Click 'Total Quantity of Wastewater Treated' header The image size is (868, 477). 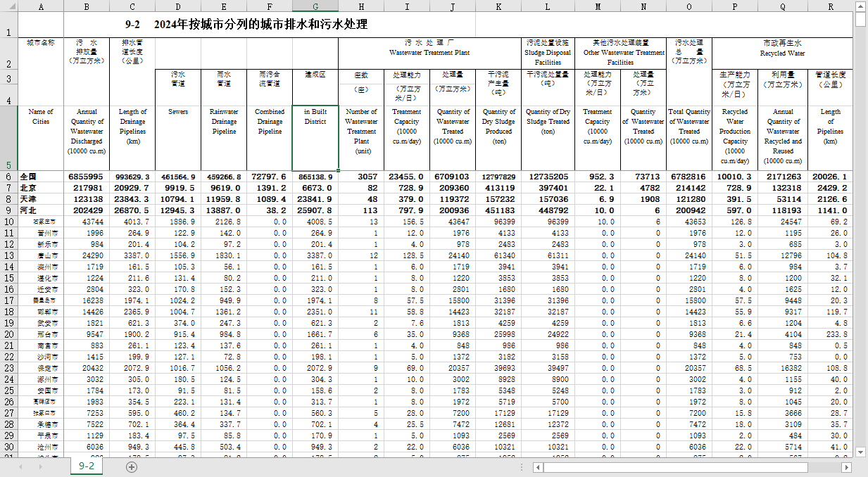pyautogui.click(x=689, y=138)
